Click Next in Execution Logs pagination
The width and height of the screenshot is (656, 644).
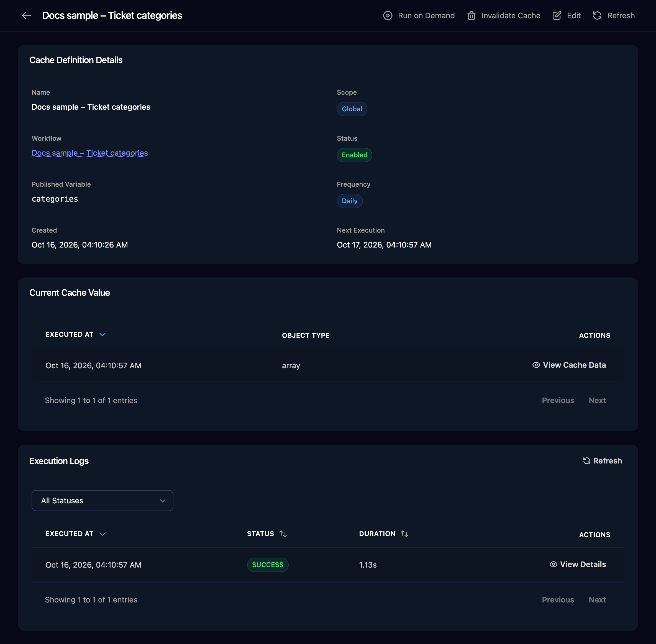pos(597,600)
